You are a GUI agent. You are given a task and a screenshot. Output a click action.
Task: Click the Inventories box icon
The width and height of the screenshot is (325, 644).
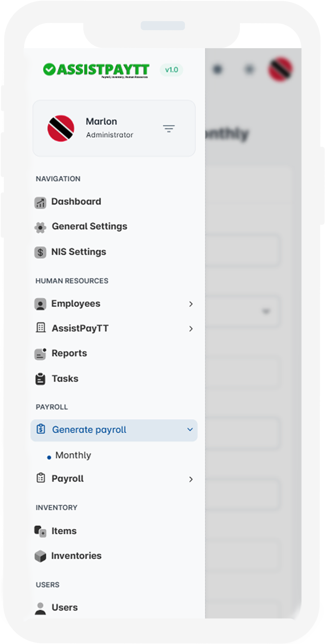tap(40, 556)
